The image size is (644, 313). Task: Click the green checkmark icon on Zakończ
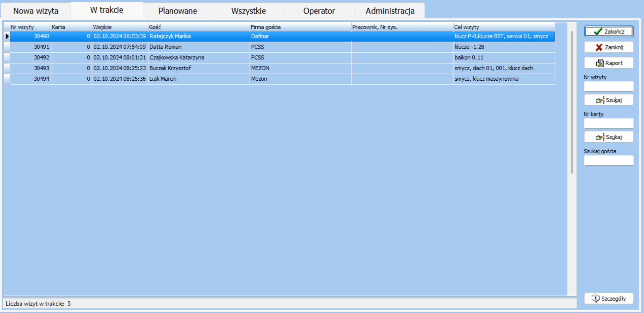598,31
